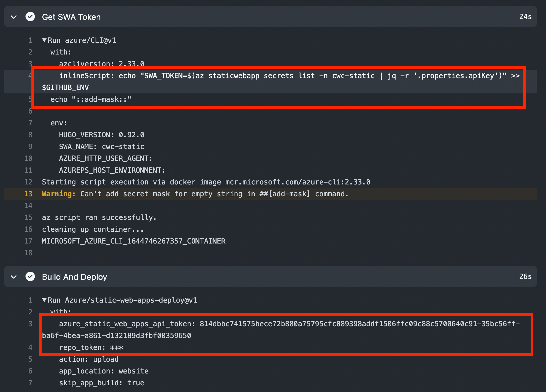Click the Get SWA Token step title
The height and width of the screenshot is (392, 547).
coord(71,17)
